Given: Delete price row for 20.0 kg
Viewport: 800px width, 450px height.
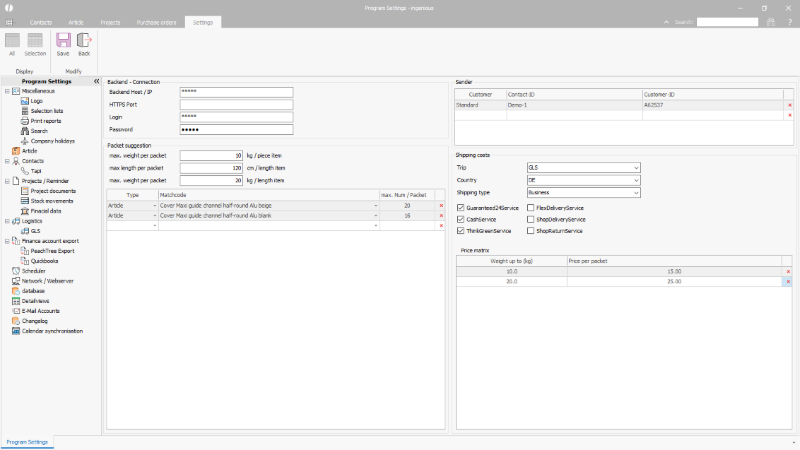Looking at the screenshot, I should [x=788, y=282].
